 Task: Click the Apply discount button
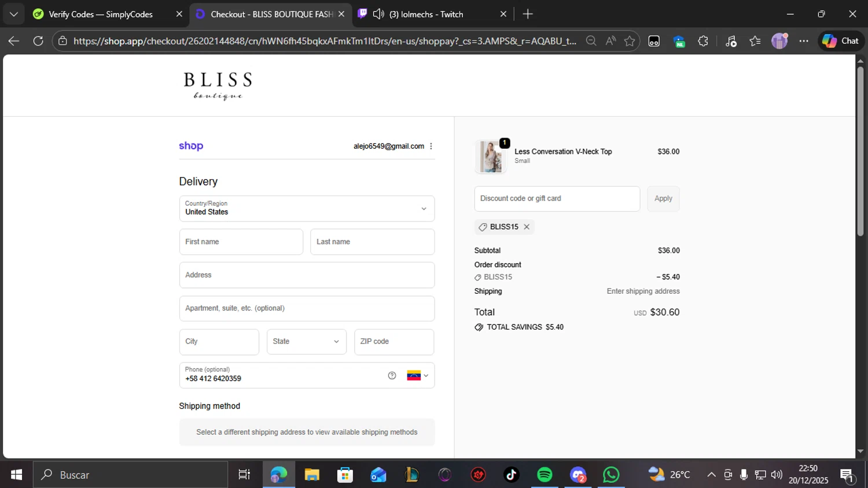(x=663, y=199)
